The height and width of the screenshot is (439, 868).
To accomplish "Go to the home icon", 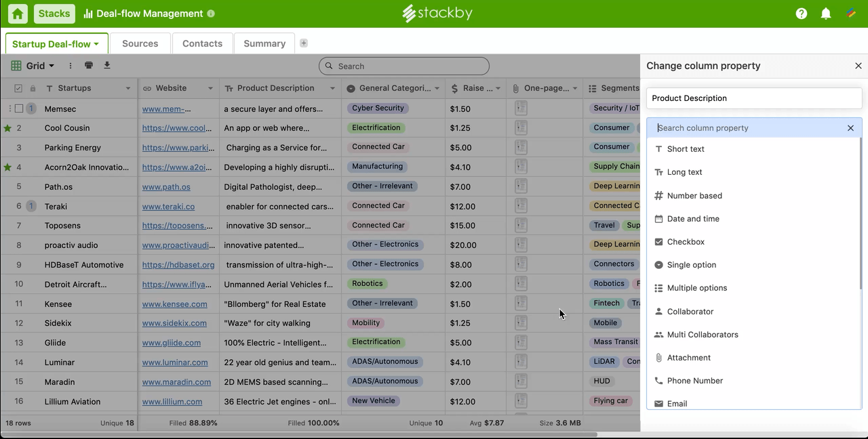I will [x=18, y=14].
